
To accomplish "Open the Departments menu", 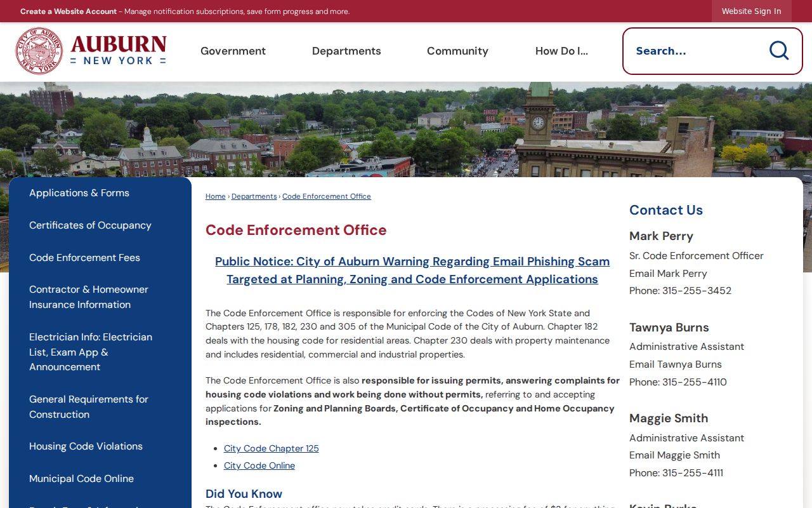I will [x=346, y=51].
